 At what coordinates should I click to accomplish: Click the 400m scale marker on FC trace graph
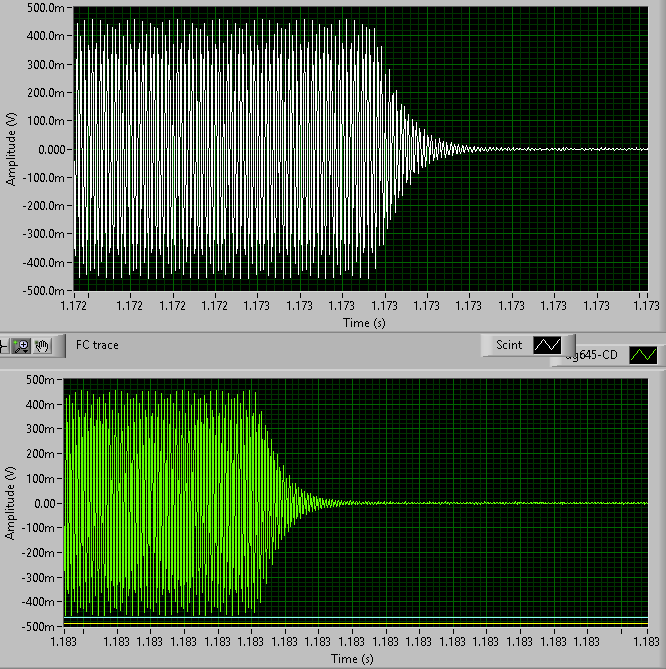point(41,404)
